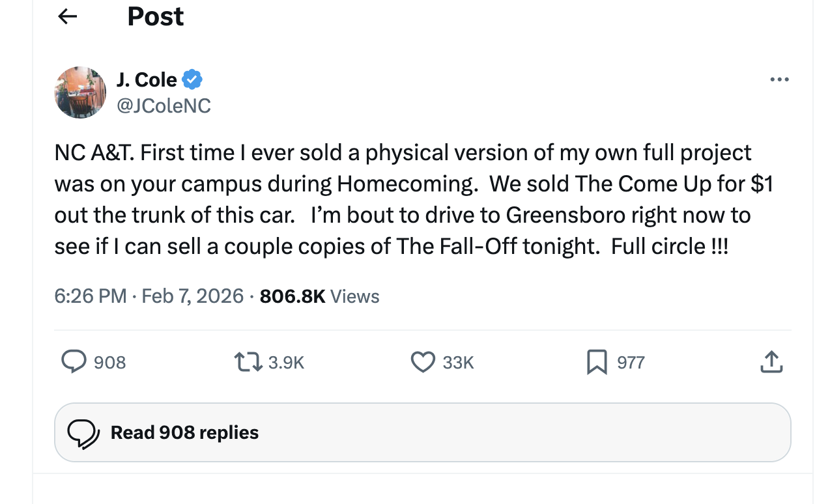
Task: Go back using the left arrow
Action: pos(68,16)
